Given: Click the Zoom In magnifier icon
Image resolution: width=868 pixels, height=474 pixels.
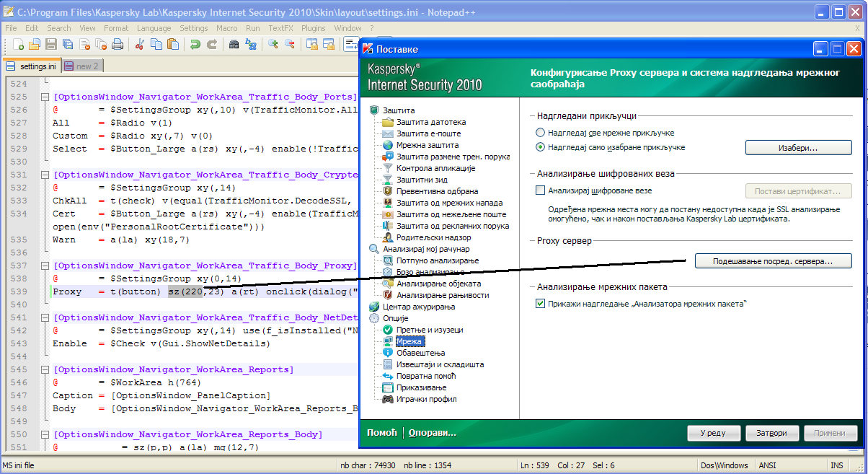Looking at the screenshot, I should pyautogui.click(x=273, y=45).
